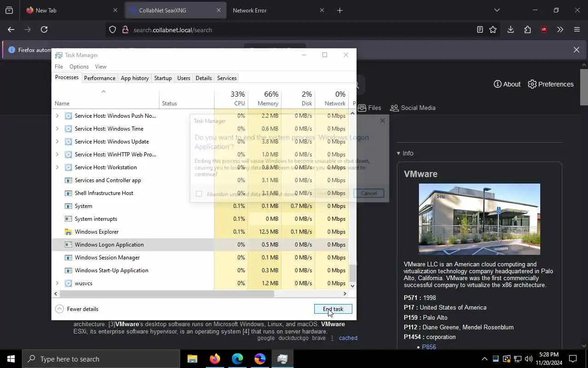Reload the current Firefox page
The image size is (588, 368).
click(x=44, y=29)
